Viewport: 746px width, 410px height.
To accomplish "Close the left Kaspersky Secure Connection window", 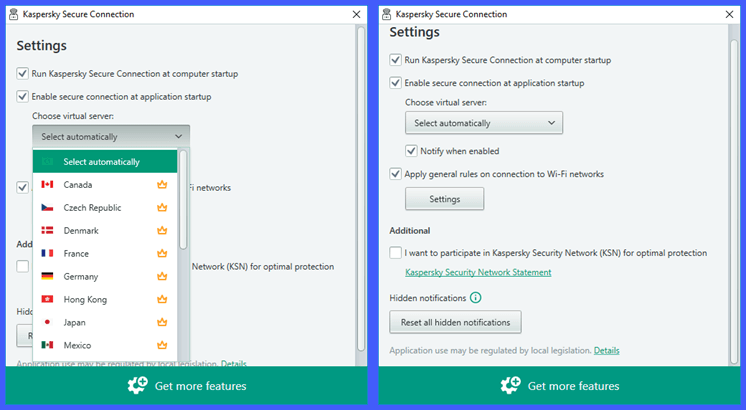I will click(356, 14).
